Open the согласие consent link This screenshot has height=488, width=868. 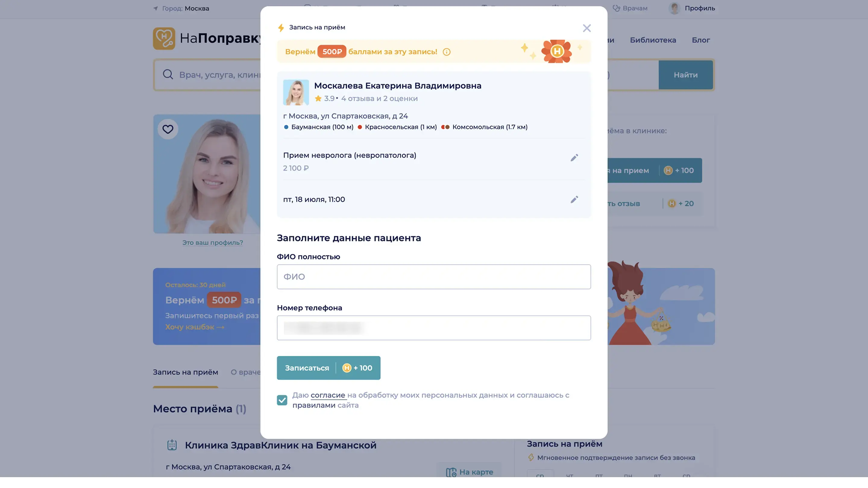328,395
